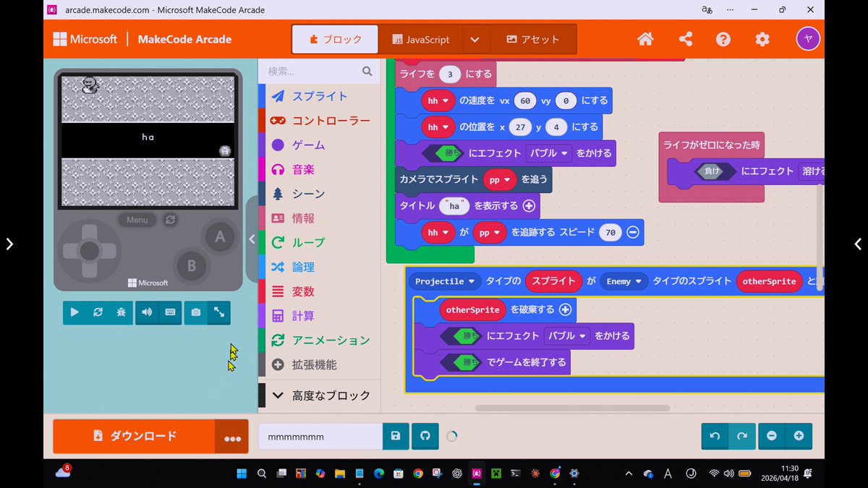868x488 pixels.
Task: Switch to the アセット tab
Action: (x=533, y=40)
